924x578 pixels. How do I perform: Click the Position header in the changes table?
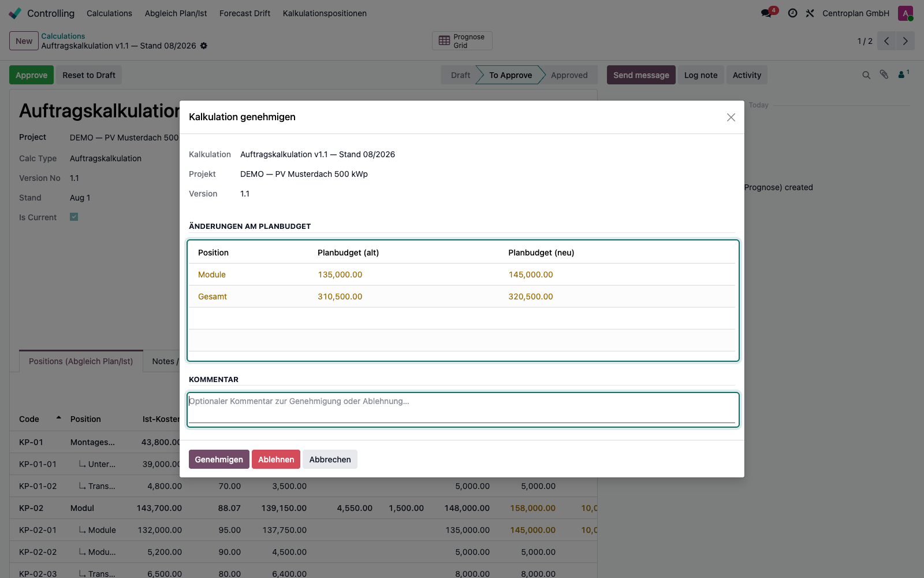[x=213, y=253]
